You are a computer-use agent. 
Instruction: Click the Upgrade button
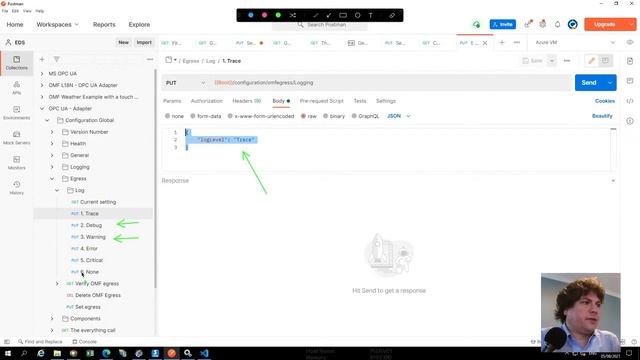[605, 24]
